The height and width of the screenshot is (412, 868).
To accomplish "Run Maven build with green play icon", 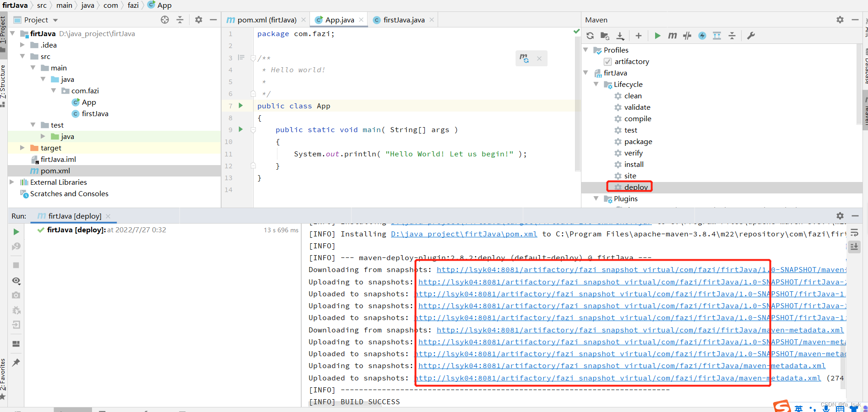I will [x=657, y=36].
